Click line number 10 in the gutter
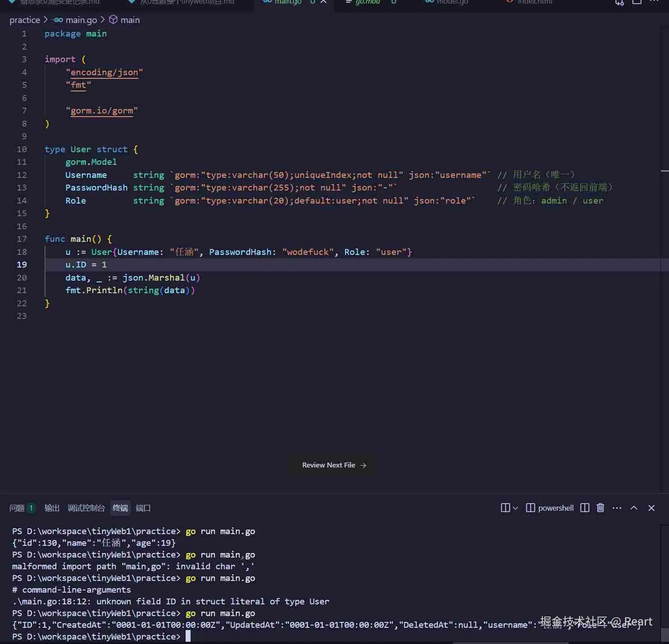The width and height of the screenshot is (669, 644). coord(22,150)
